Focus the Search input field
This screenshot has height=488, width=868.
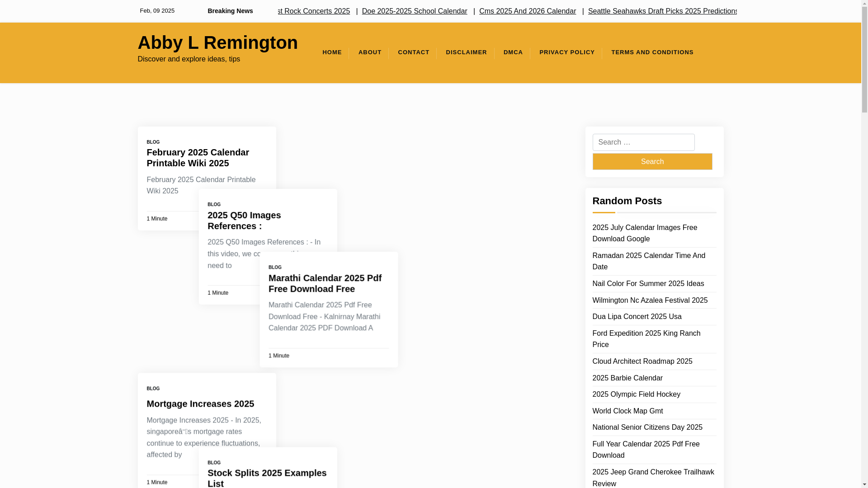coord(643,142)
